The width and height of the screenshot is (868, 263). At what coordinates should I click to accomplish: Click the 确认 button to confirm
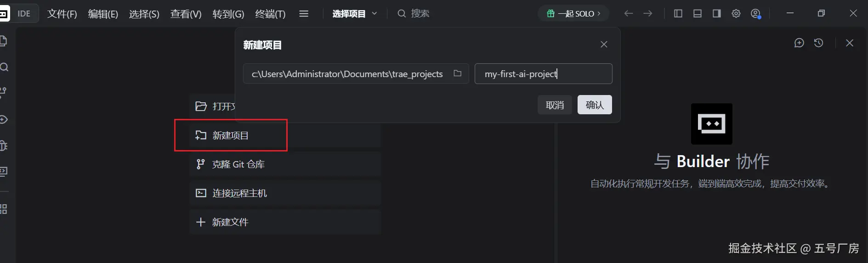coord(595,105)
